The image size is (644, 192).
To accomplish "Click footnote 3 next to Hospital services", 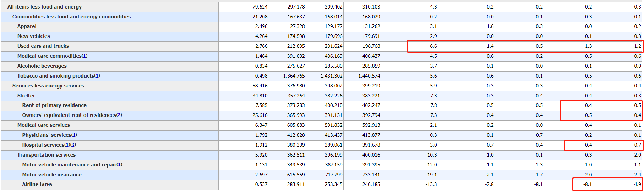I will (x=73, y=145).
